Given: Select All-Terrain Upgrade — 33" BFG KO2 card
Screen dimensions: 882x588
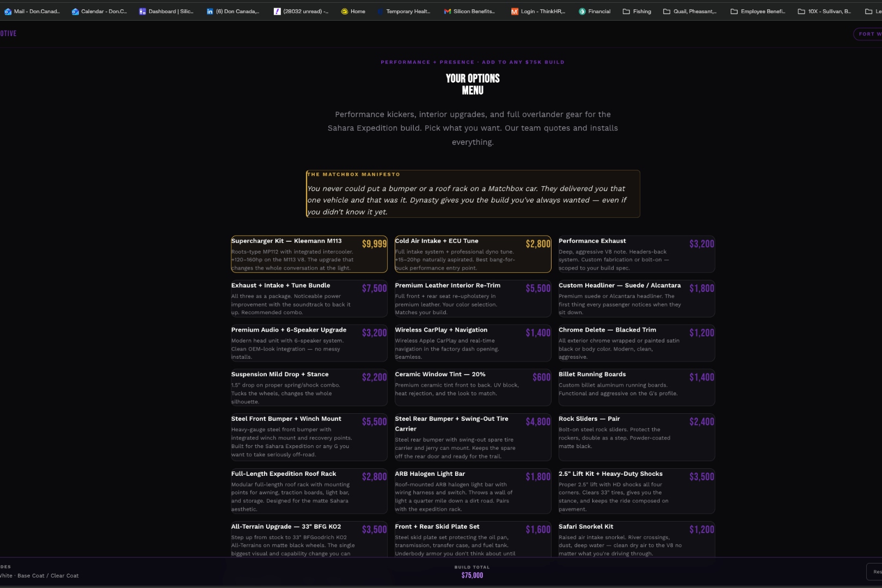Looking at the screenshot, I should point(309,540).
